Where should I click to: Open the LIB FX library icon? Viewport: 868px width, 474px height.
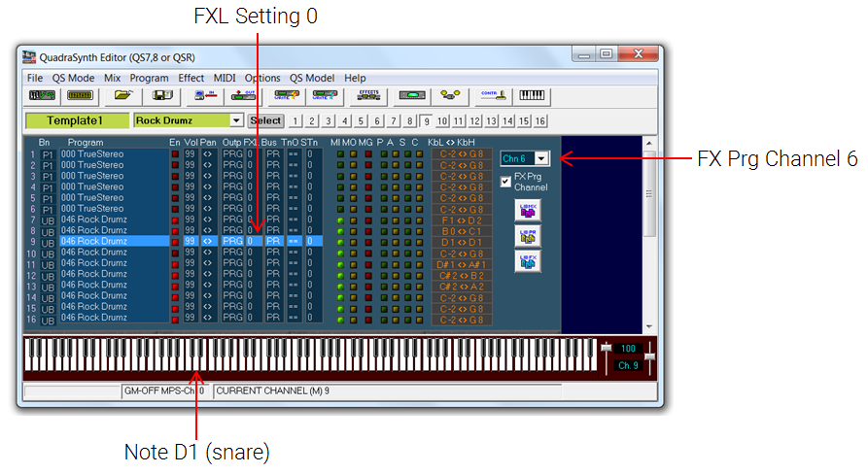[527, 260]
